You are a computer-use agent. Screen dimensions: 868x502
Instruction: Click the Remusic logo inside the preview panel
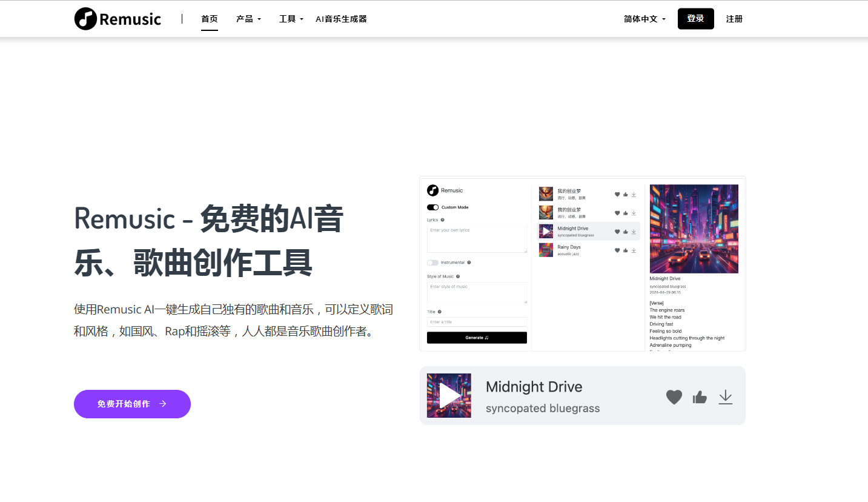pos(445,190)
